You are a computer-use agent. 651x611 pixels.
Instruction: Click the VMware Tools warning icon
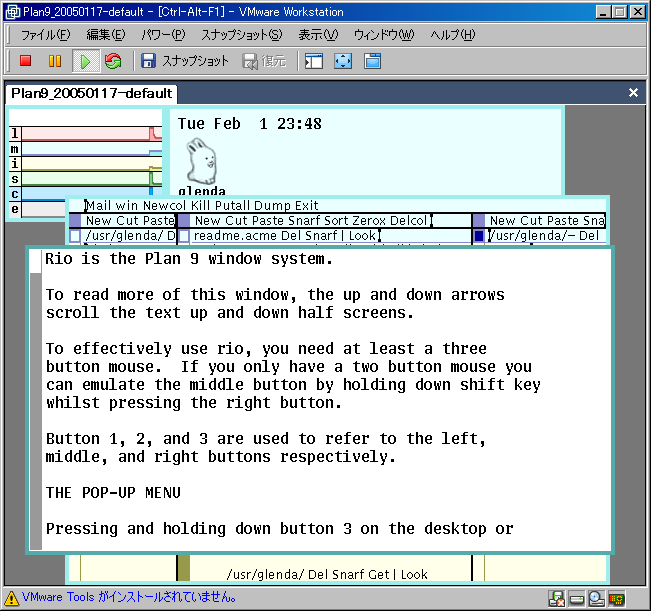[11, 598]
